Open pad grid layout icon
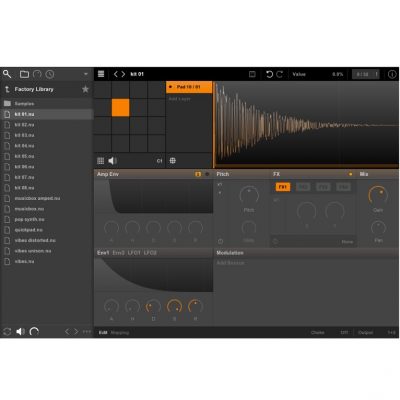 pos(100,161)
